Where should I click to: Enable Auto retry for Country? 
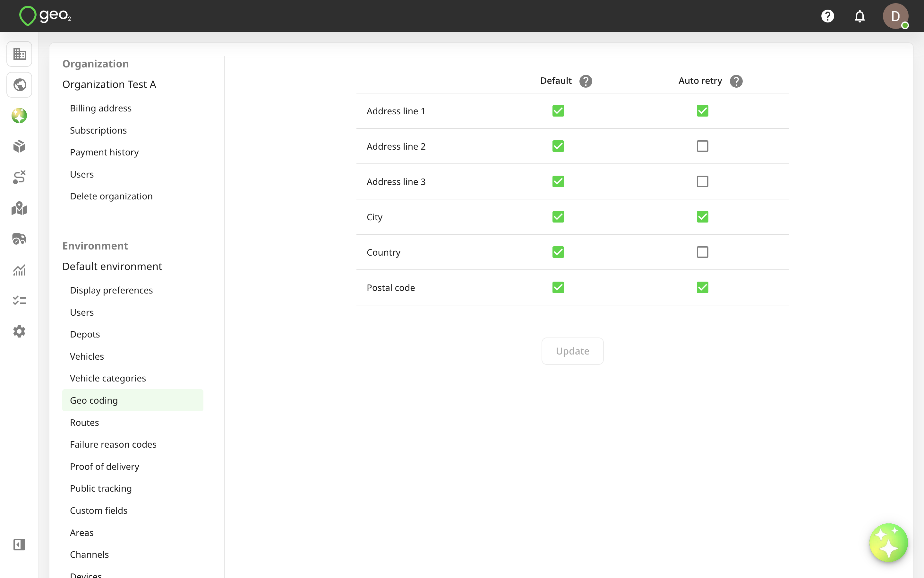(703, 252)
